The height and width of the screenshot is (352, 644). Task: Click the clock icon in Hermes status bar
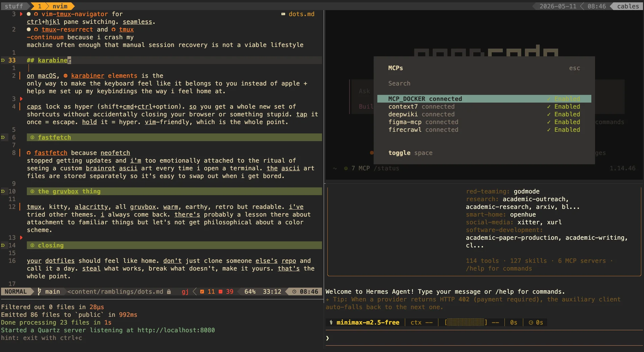(531, 322)
